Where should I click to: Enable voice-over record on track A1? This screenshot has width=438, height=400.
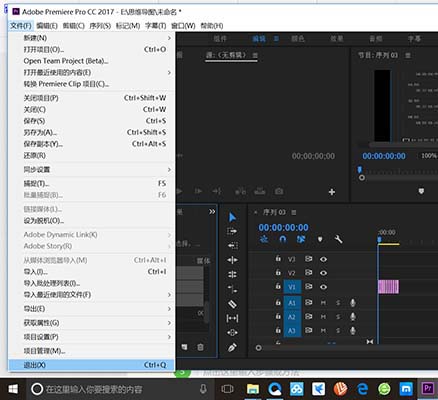353,303
